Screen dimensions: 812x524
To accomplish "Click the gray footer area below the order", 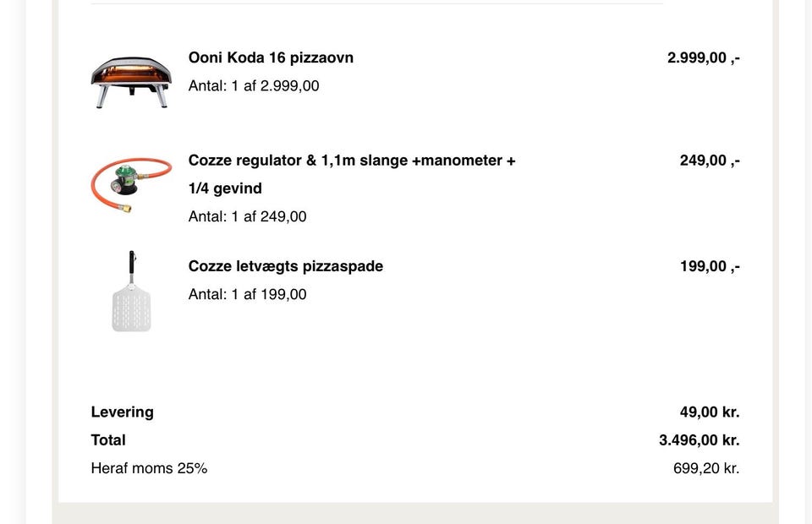I will tap(415, 513).
